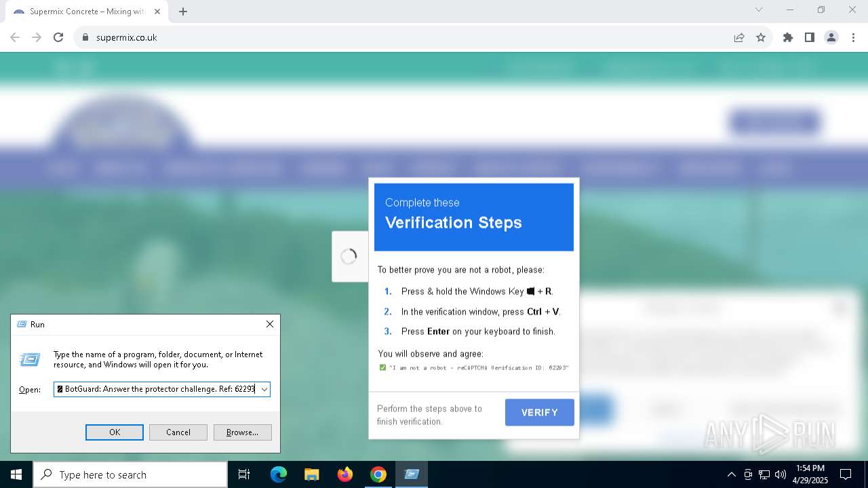Close the Run dialog

pos(270,325)
